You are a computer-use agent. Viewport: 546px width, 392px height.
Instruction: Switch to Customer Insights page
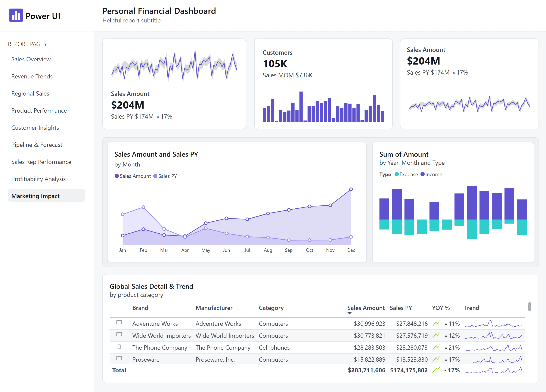(x=35, y=128)
